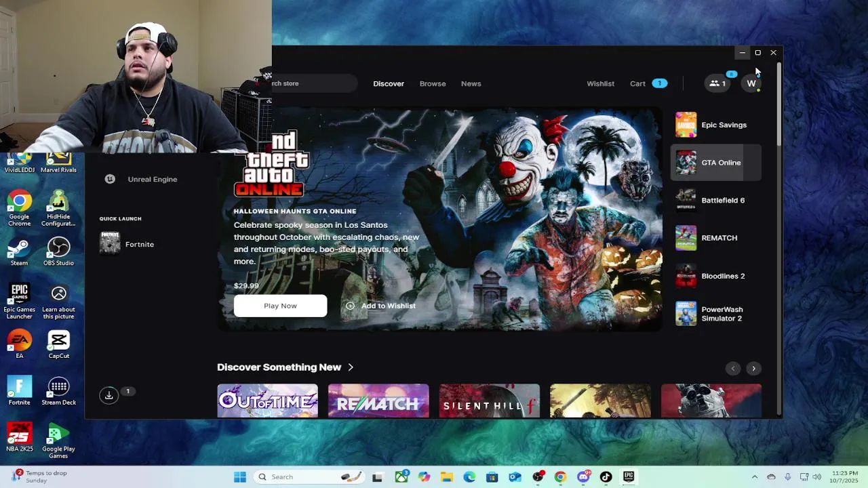Add GTA Online to Wishlist

[380, 306]
